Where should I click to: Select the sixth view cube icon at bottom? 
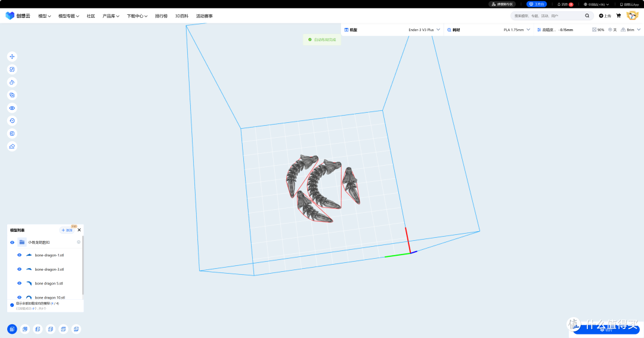click(76, 329)
